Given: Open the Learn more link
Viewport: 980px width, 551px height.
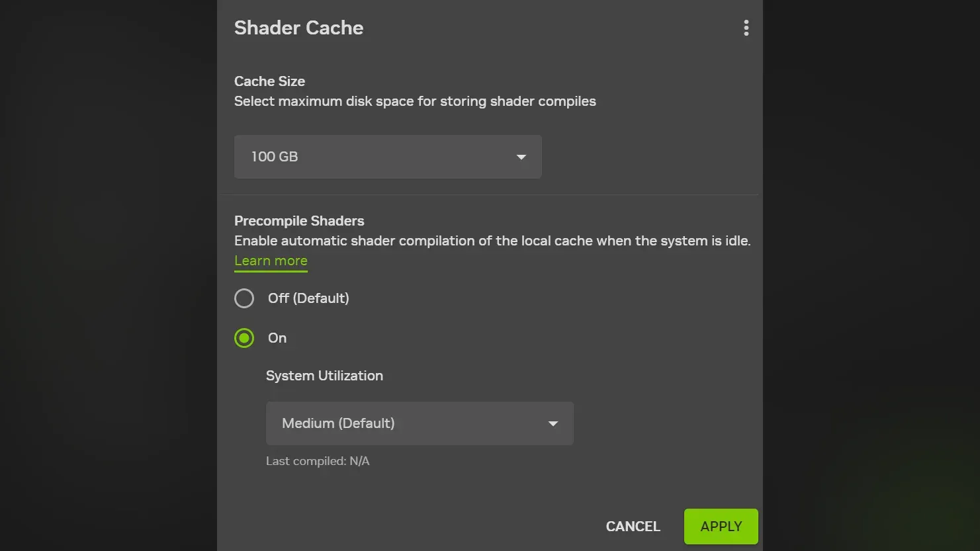Looking at the screenshot, I should pos(271,261).
